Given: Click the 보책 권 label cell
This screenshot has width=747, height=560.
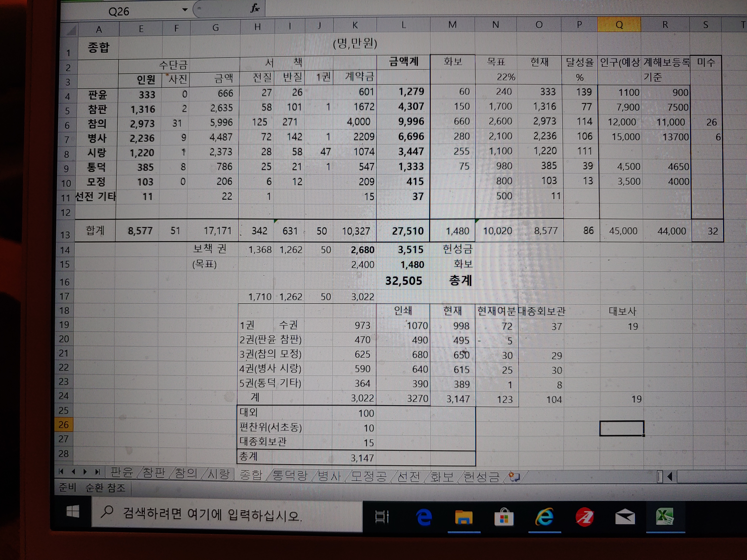Looking at the screenshot, I should tap(210, 249).
